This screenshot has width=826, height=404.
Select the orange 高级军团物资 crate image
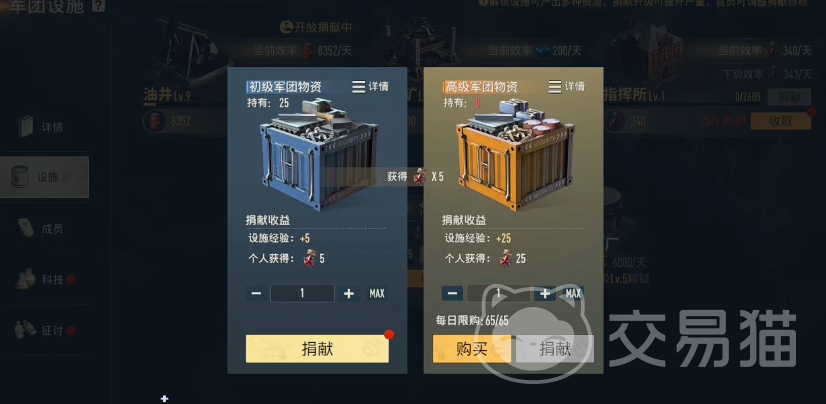[x=515, y=156]
